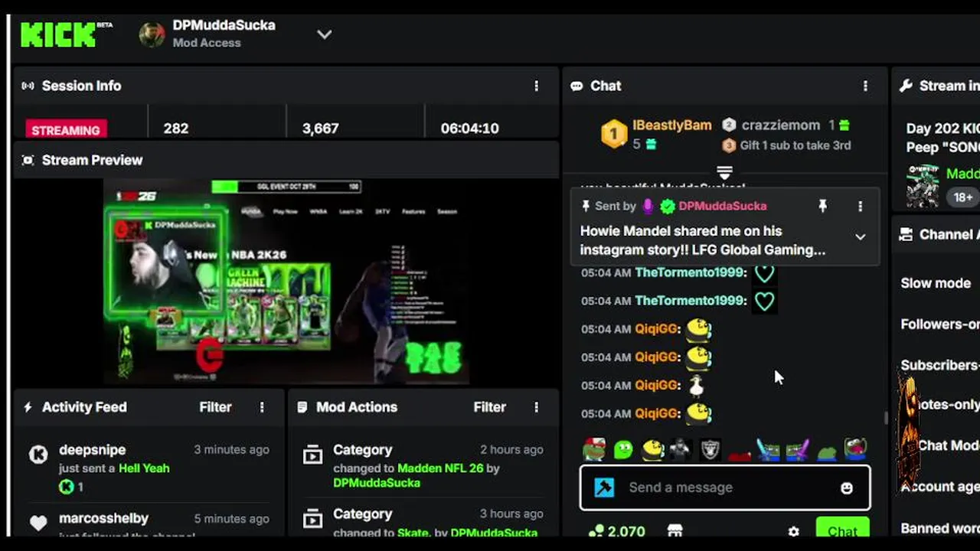Click the STREAMING status badge

tap(66, 129)
